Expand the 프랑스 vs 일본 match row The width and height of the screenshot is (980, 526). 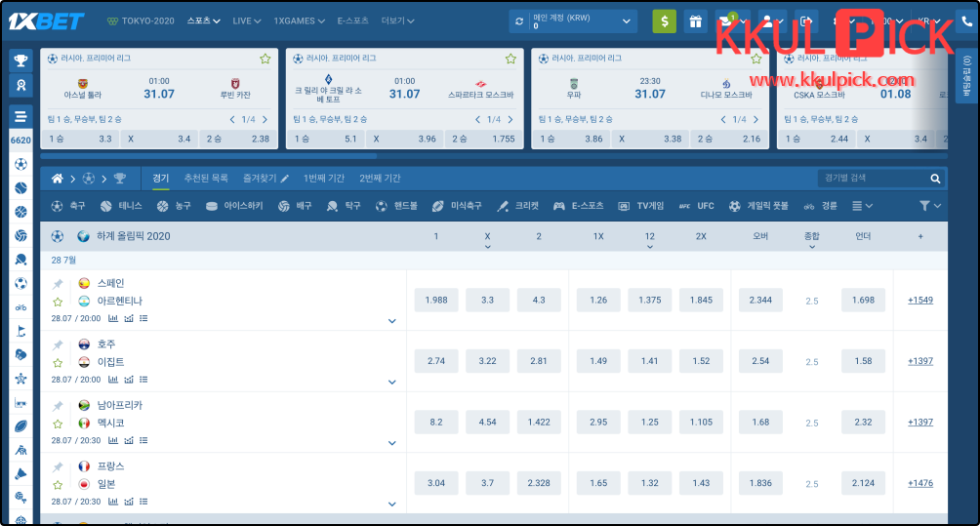(391, 505)
